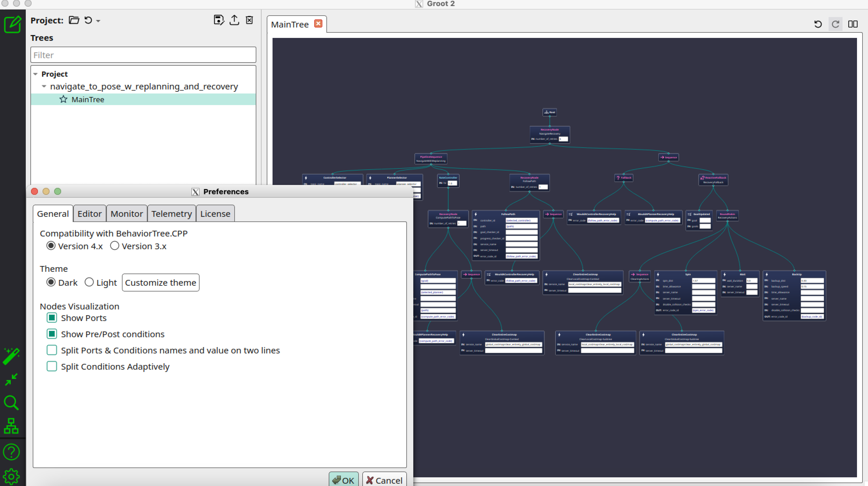Click the Trees Filter input field

(x=143, y=55)
